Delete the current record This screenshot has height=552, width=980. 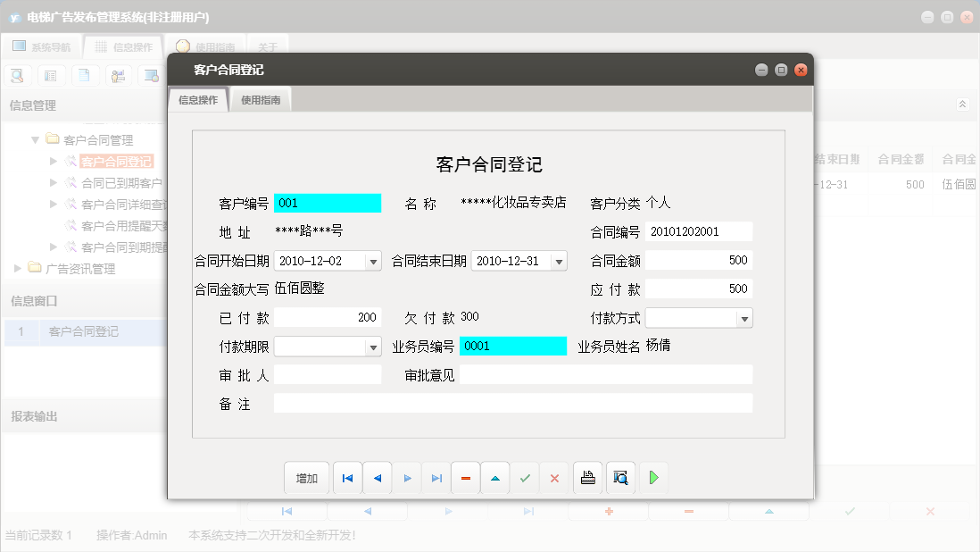pyautogui.click(x=466, y=478)
